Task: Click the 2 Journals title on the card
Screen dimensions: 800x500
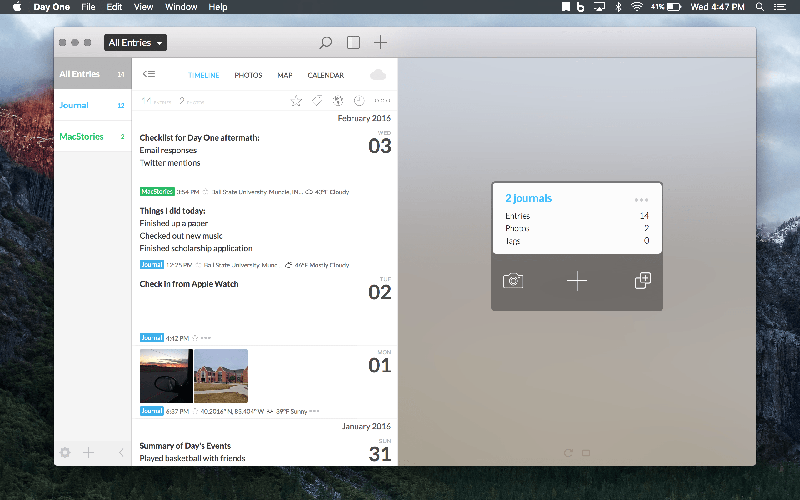Action: coord(529,198)
